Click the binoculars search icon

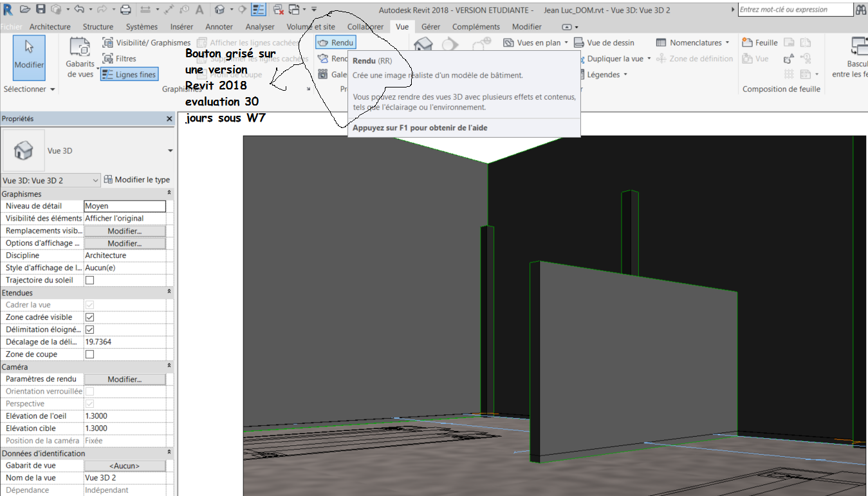coord(861,10)
